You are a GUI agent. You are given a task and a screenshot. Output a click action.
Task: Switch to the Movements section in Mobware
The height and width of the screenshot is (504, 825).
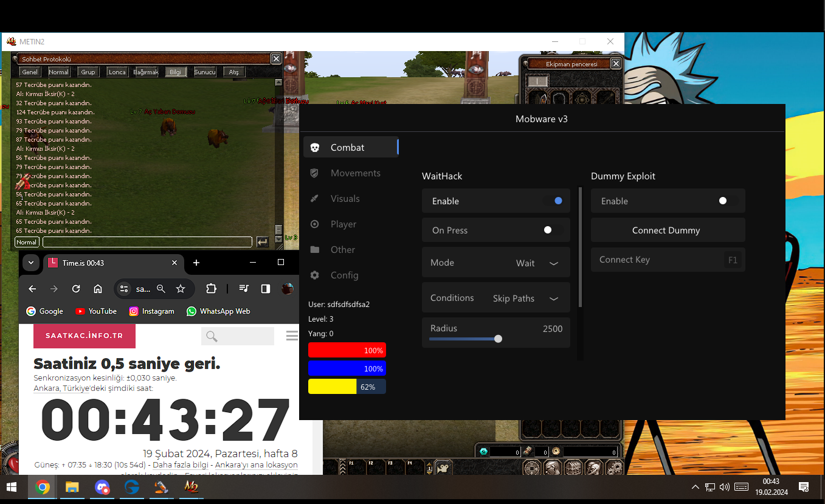[x=351, y=173]
